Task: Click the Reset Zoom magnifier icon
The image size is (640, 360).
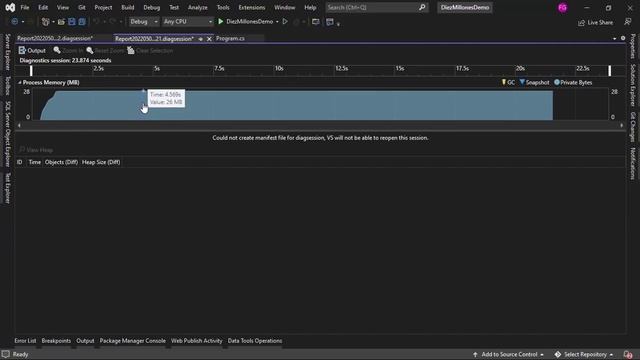Action: coord(90,50)
